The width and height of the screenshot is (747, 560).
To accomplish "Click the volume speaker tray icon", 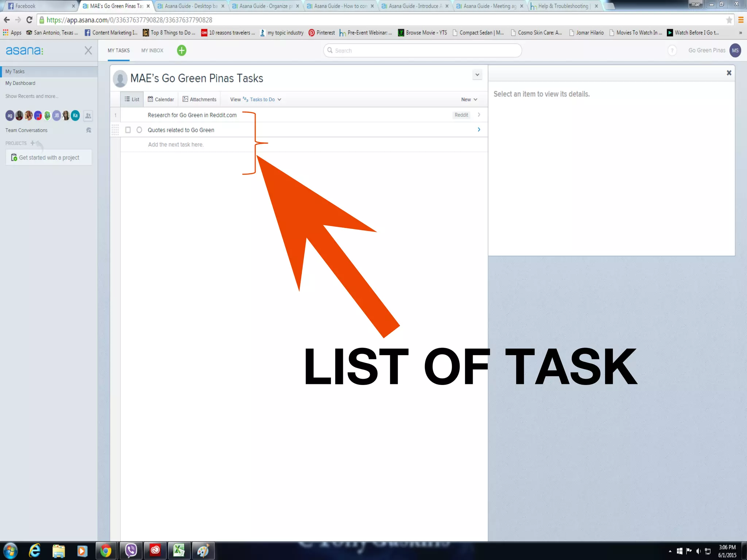I will click(698, 551).
